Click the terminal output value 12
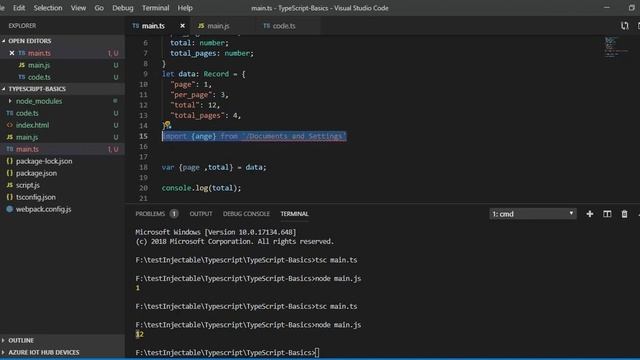 [140, 334]
